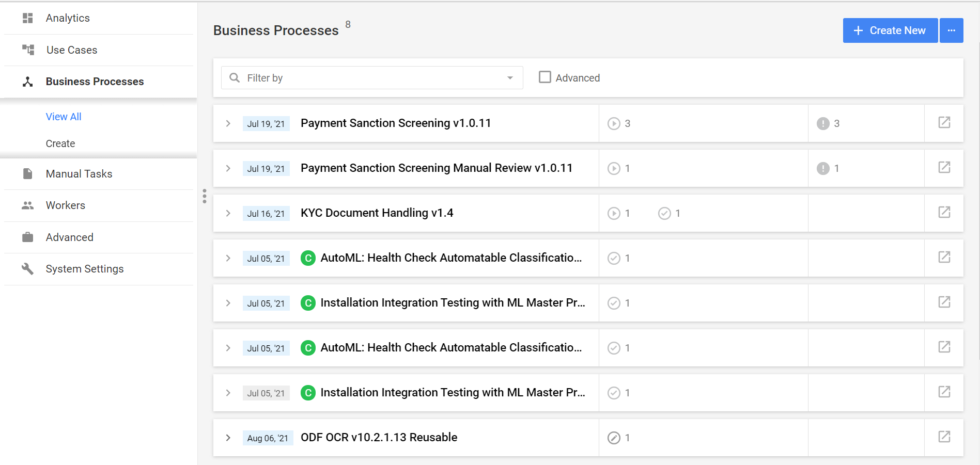
Task: Open Payment Sanction Screening v1.0.11 in new window icon
Action: [x=944, y=122]
